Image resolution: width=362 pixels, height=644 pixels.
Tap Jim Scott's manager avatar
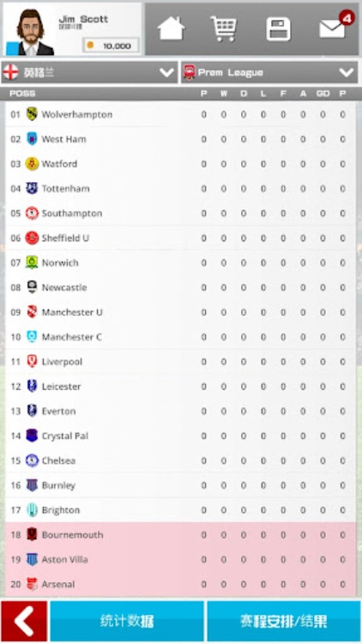30,32
